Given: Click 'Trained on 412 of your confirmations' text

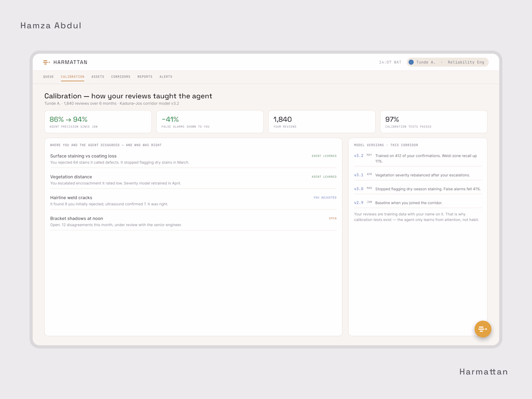Looking at the screenshot, I should click(426, 159).
